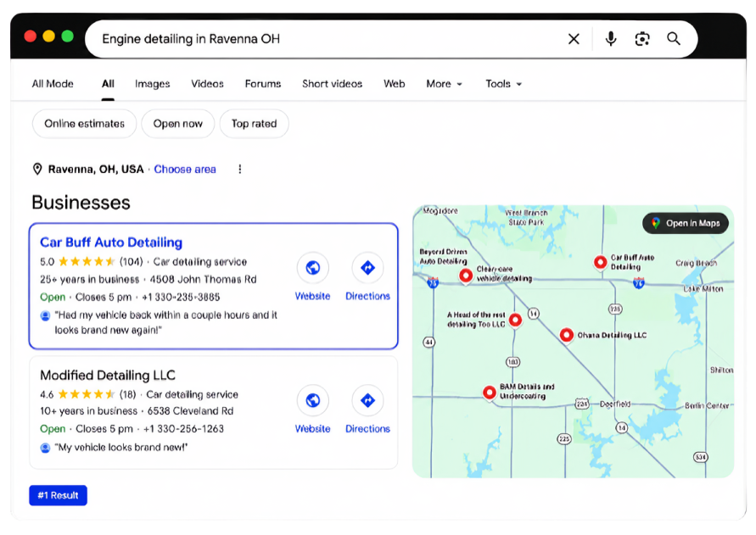
Task: Click the Car Buff star rating 5.0 (104)
Action: [92, 262]
